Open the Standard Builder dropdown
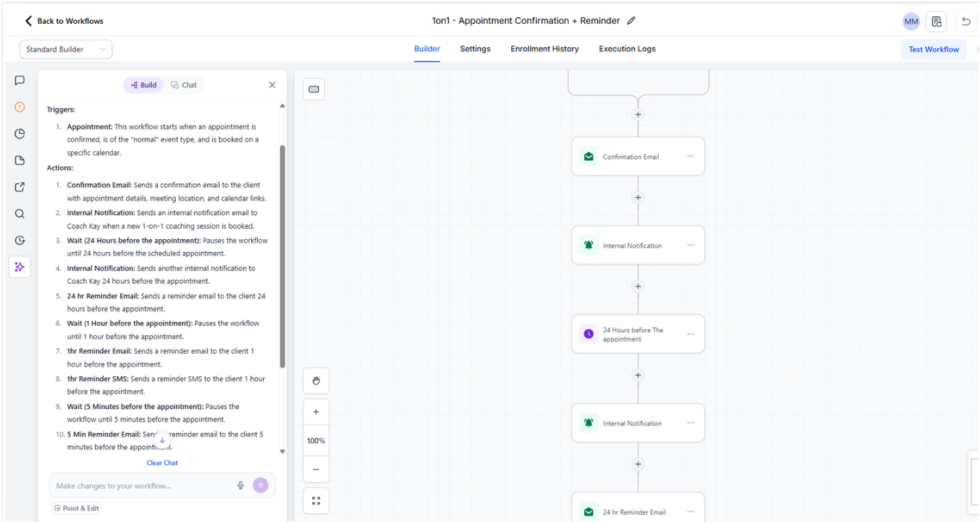 [x=66, y=49]
